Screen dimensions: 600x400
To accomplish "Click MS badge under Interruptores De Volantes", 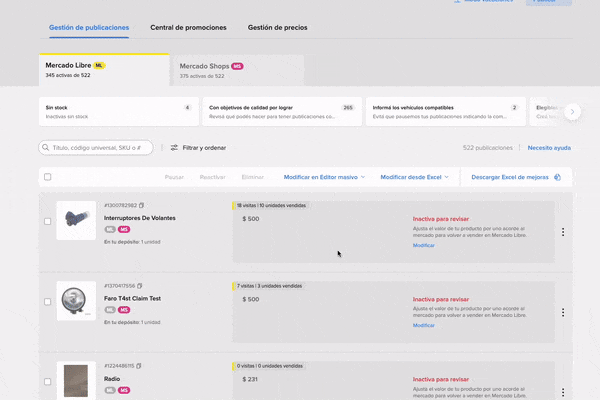I will (124, 230).
